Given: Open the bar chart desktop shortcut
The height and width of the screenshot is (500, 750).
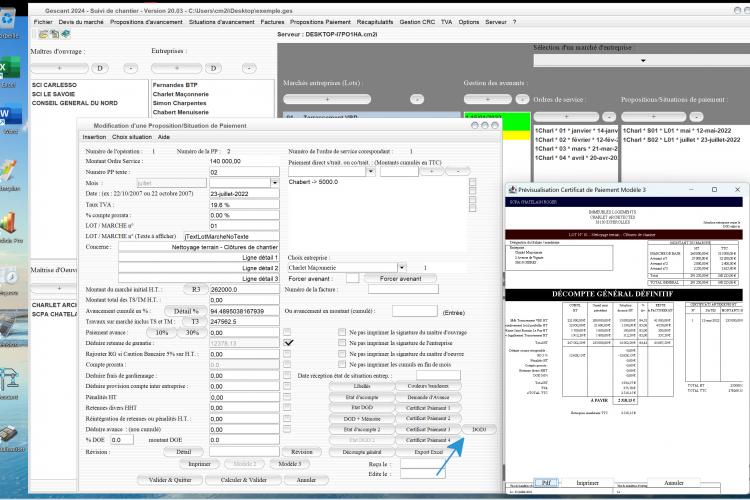Looking at the screenshot, I should [x=9, y=222].
